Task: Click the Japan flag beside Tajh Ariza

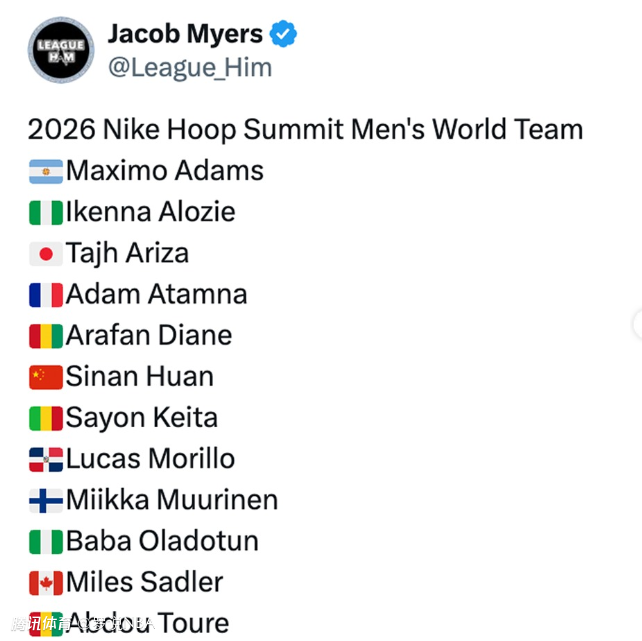Action: tap(46, 254)
